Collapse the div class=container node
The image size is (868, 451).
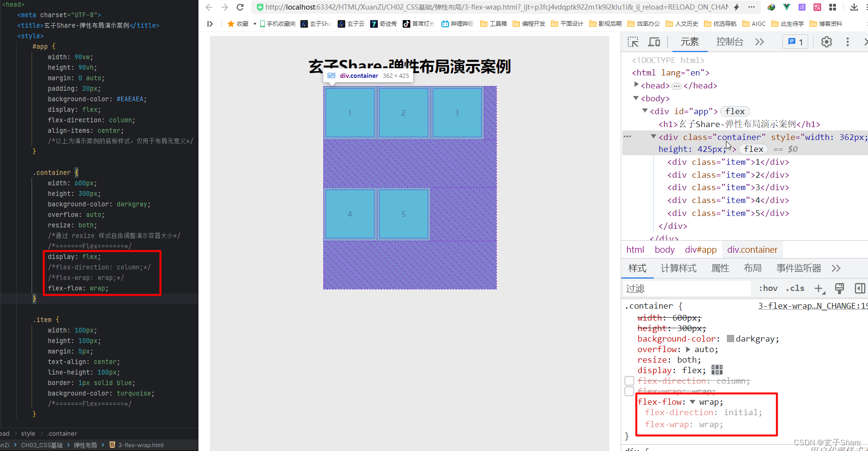(x=654, y=137)
